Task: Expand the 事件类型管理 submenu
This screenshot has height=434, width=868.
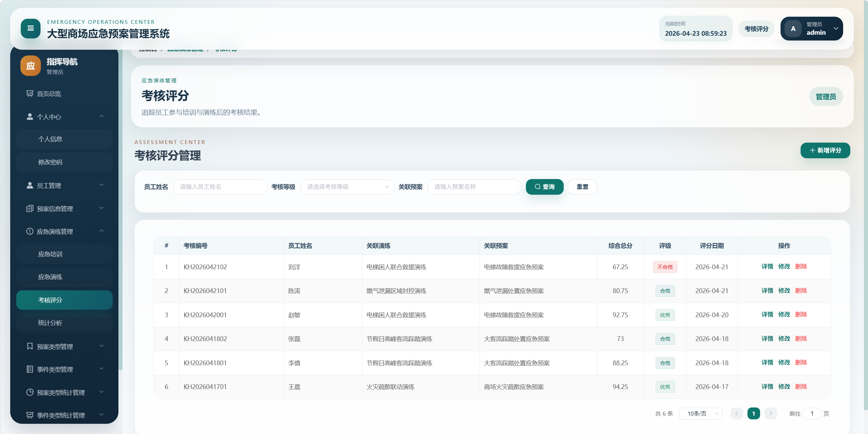Action: [101, 369]
